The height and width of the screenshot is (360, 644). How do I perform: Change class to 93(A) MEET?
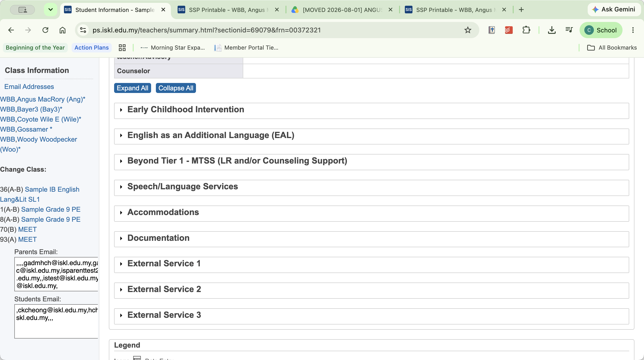point(27,239)
